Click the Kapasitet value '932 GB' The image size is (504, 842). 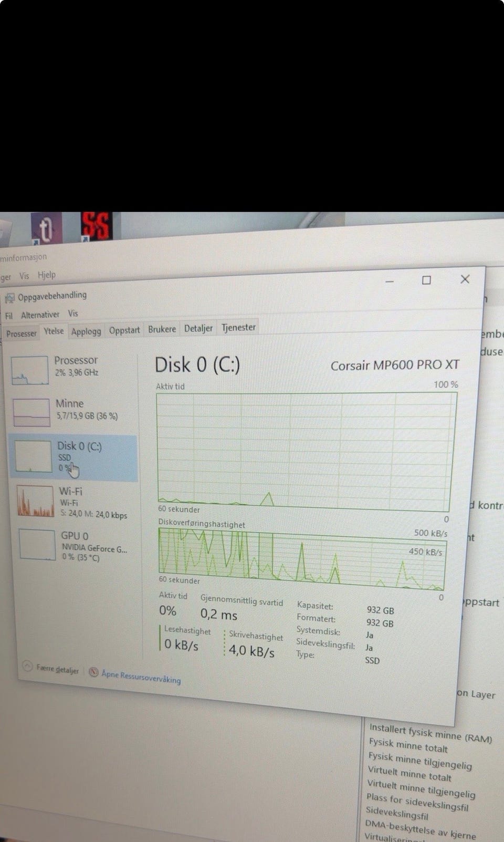tap(380, 610)
